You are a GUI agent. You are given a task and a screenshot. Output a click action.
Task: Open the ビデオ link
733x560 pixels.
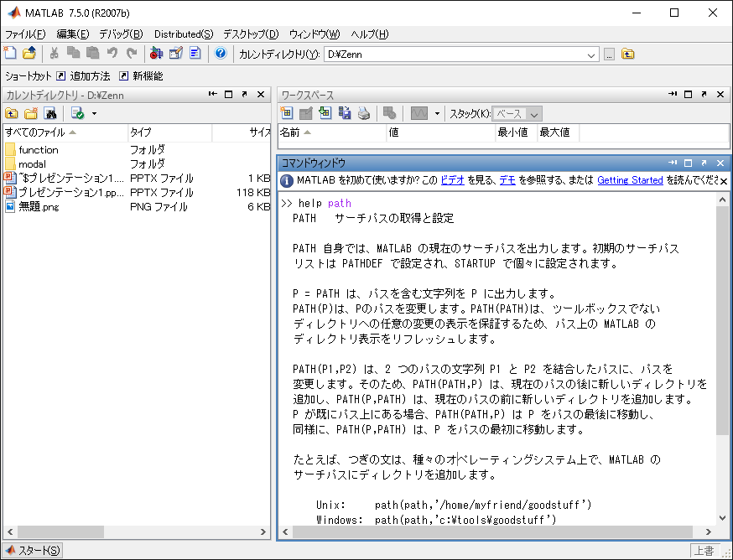point(453,180)
